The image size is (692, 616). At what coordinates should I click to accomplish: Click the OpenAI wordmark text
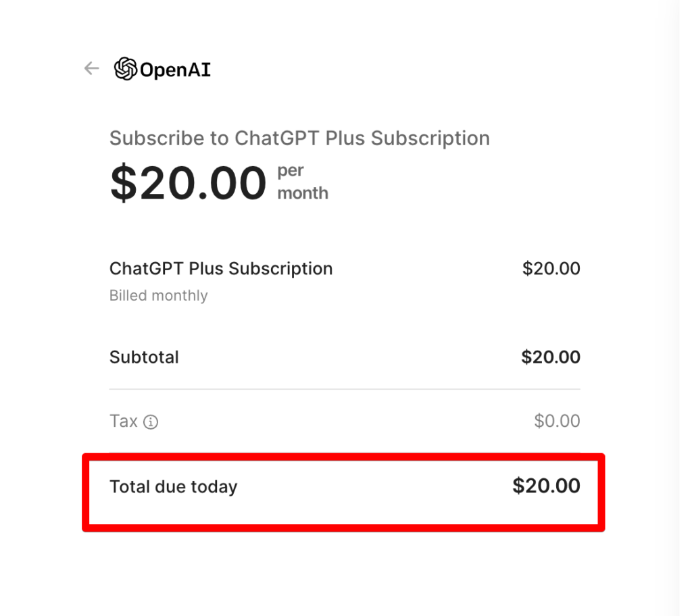176,70
